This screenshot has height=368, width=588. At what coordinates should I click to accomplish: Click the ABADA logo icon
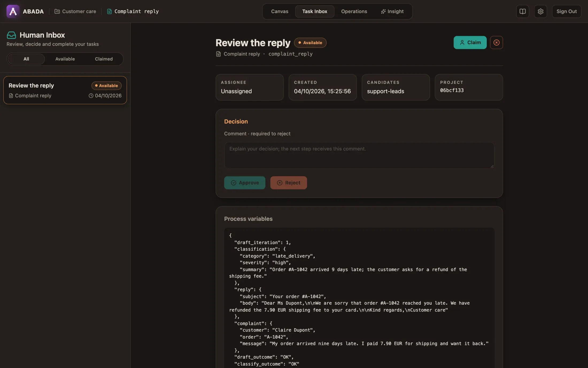[13, 11]
